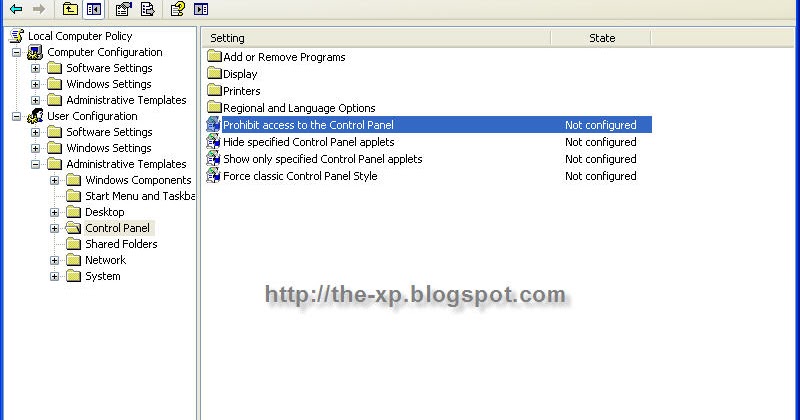The image size is (800, 420).
Task: Select 'Show only specified Control Panel applets'
Action: click(x=322, y=159)
